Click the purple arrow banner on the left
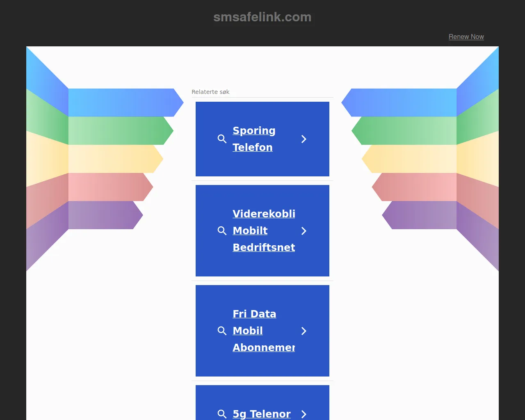Viewport: 525px width, 420px height. pyautogui.click(x=103, y=215)
